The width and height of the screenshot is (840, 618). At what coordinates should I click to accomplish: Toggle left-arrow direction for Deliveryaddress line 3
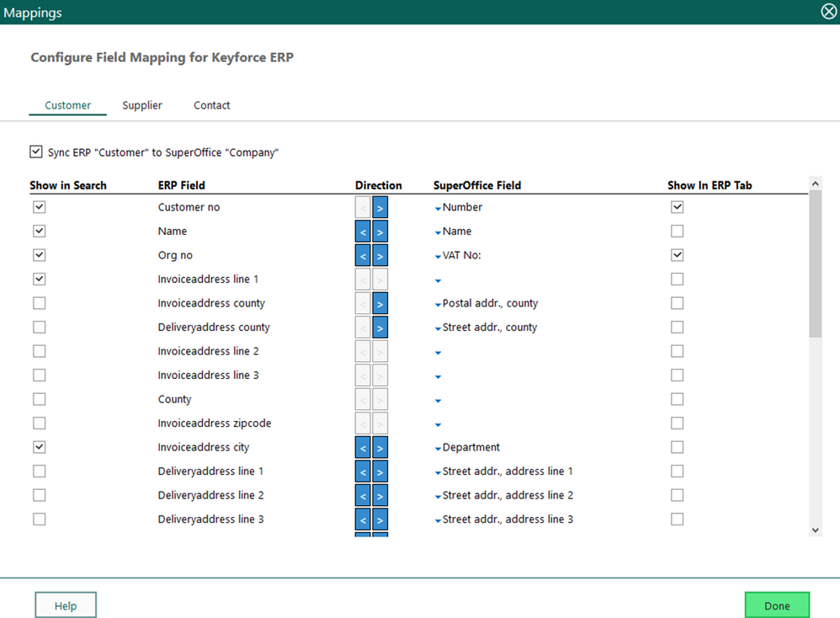pyautogui.click(x=363, y=519)
